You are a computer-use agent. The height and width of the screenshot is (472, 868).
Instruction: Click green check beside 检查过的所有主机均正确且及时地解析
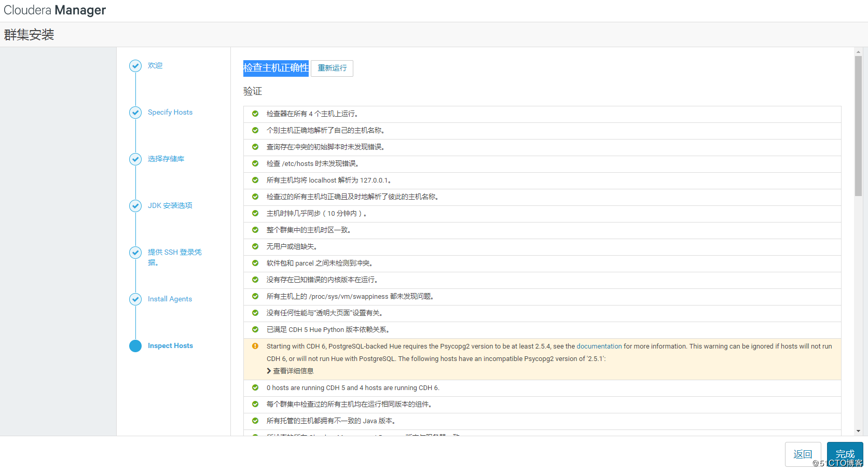coord(255,197)
